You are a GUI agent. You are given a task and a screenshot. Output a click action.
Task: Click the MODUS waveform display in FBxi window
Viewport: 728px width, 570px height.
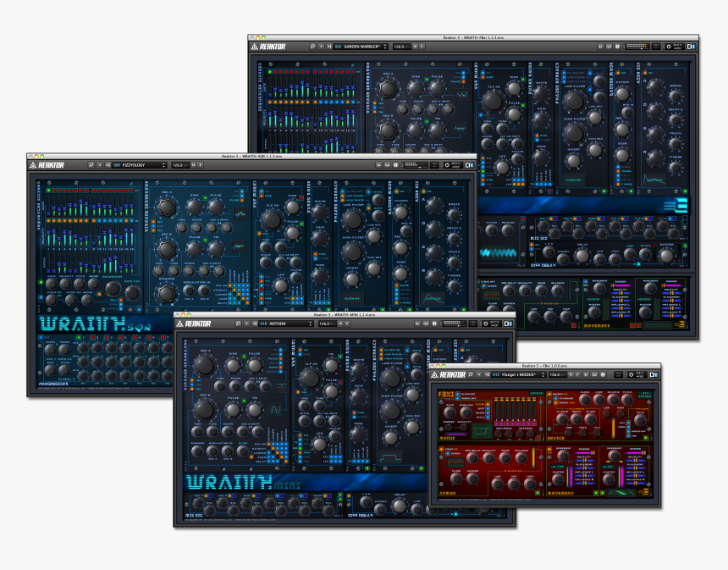pos(482,431)
